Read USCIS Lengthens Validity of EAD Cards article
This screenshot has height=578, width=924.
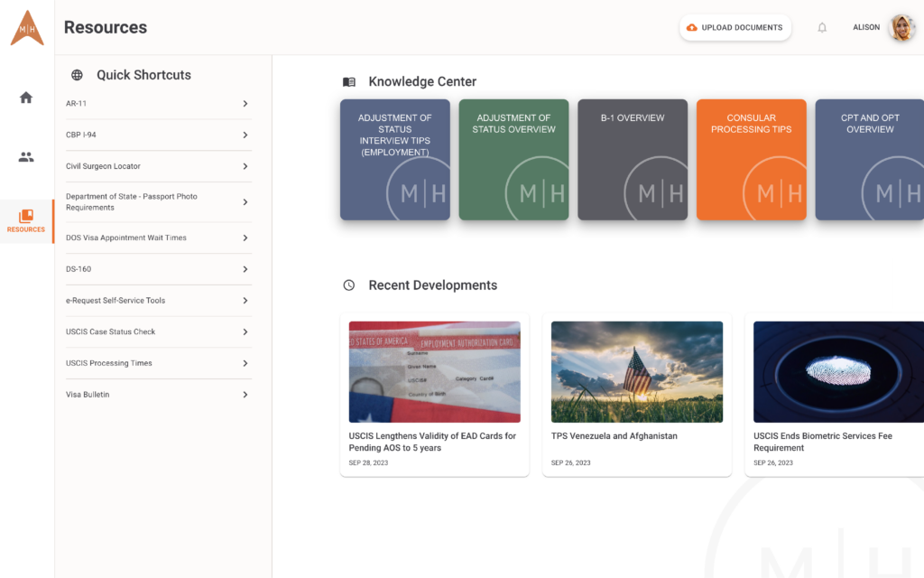coord(432,443)
